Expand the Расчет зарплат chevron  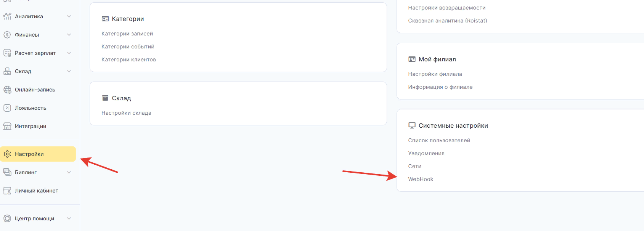(x=69, y=53)
